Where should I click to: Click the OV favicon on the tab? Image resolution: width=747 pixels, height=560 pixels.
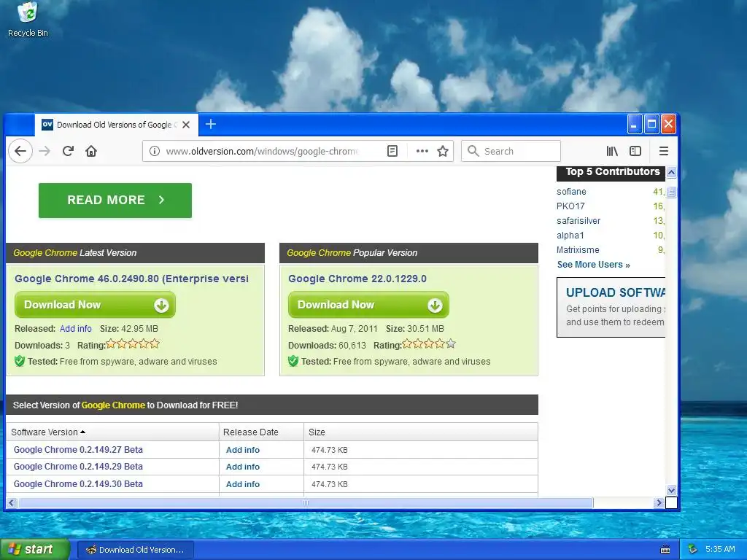click(x=47, y=125)
